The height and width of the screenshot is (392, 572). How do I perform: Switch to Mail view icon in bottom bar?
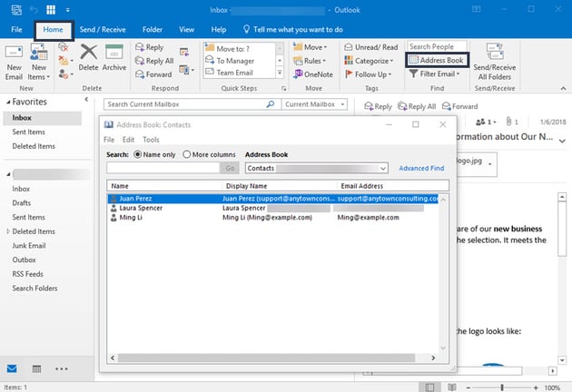(12, 368)
